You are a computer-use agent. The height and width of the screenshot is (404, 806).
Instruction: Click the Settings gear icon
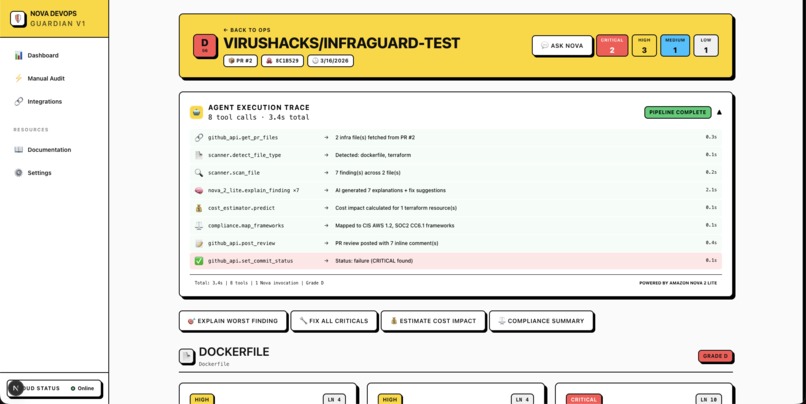pyautogui.click(x=19, y=173)
